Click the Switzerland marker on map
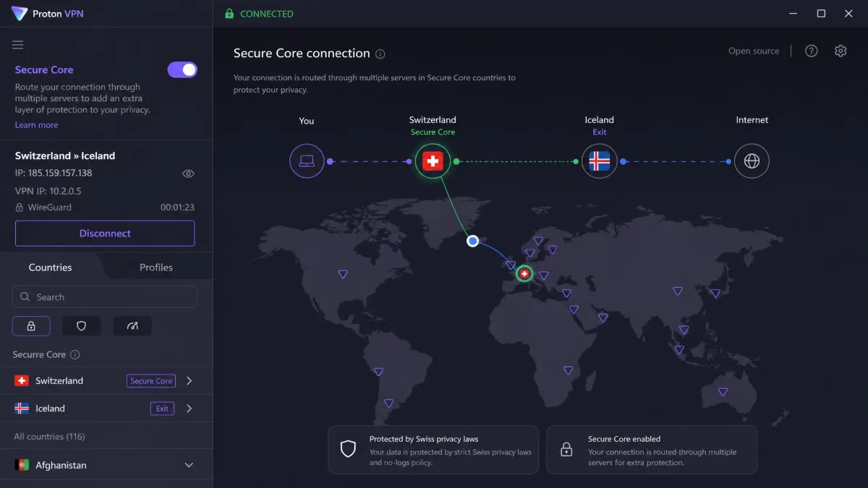 tap(524, 274)
